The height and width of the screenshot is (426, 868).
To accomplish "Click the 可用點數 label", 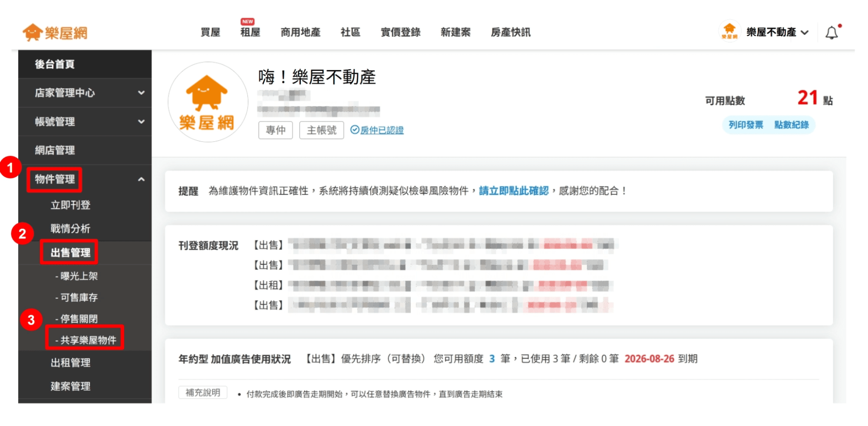I will point(725,101).
